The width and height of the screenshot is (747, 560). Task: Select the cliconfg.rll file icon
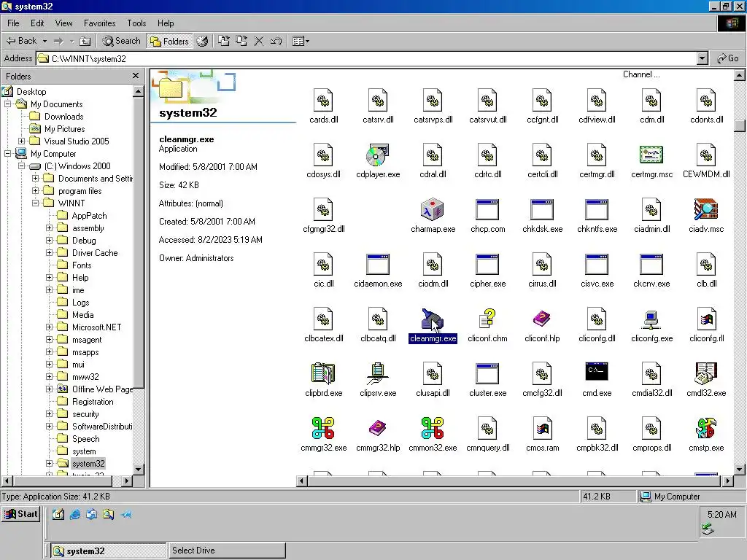tap(706, 319)
